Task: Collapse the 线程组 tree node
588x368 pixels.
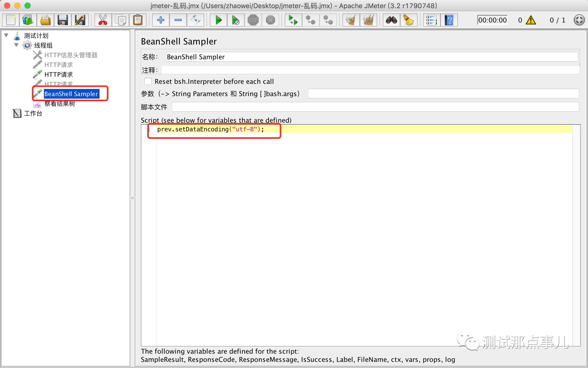Action: 16,45
